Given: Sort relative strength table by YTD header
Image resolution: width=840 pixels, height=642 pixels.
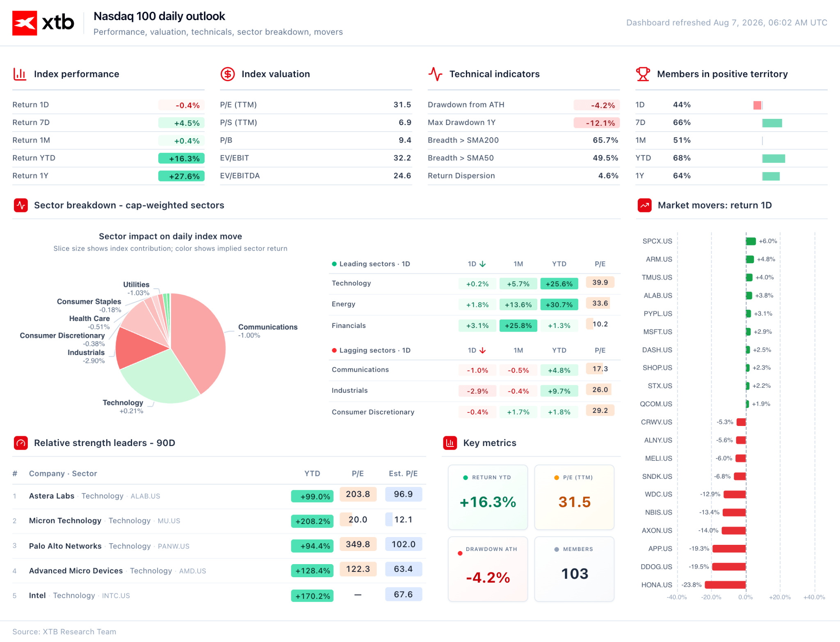Looking at the screenshot, I should click(x=312, y=474).
